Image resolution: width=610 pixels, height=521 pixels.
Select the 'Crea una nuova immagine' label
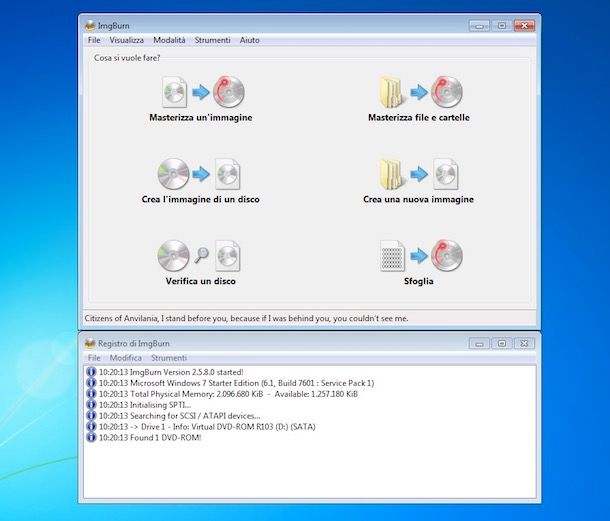tap(418, 199)
